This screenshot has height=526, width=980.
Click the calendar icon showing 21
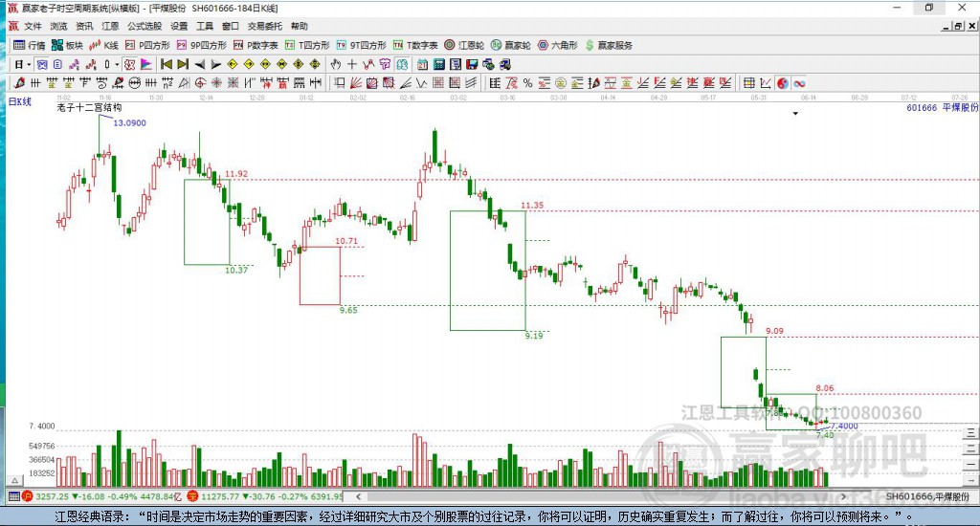click(422, 64)
